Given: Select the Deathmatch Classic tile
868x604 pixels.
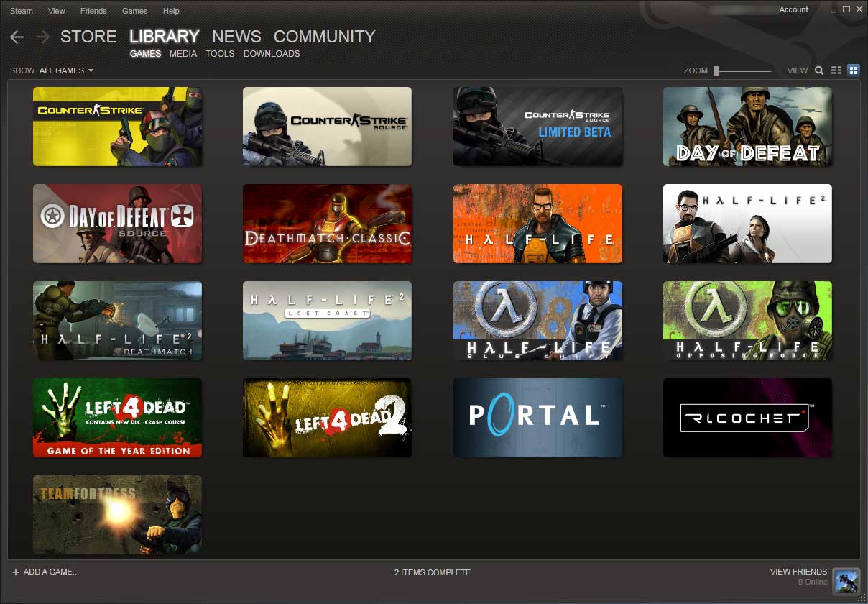Looking at the screenshot, I should [327, 224].
